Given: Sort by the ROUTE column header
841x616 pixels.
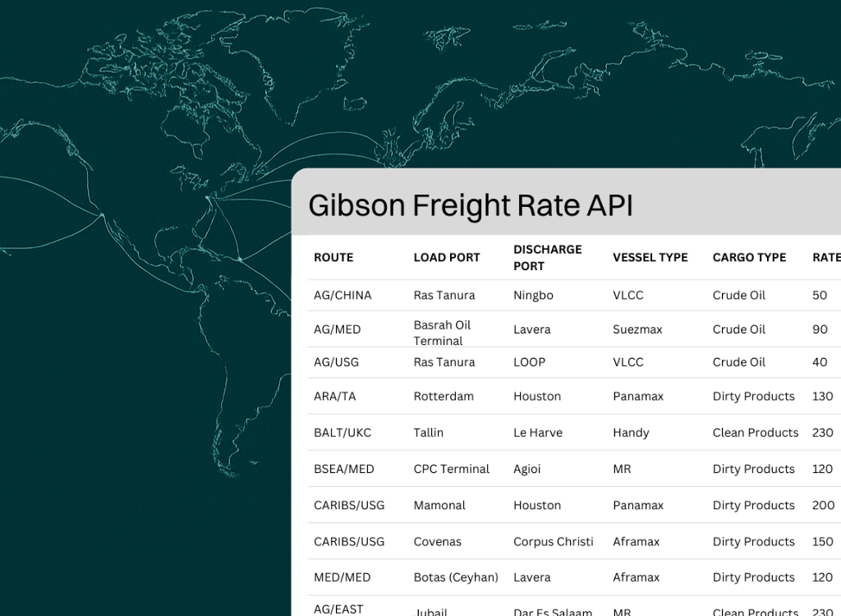Looking at the screenshot, I should click(x=333, y=257).
